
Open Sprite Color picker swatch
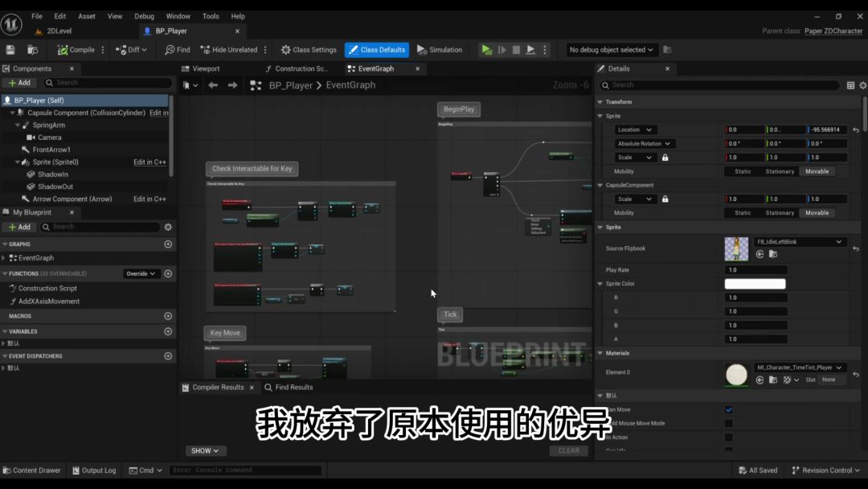[x=755, y=284]
